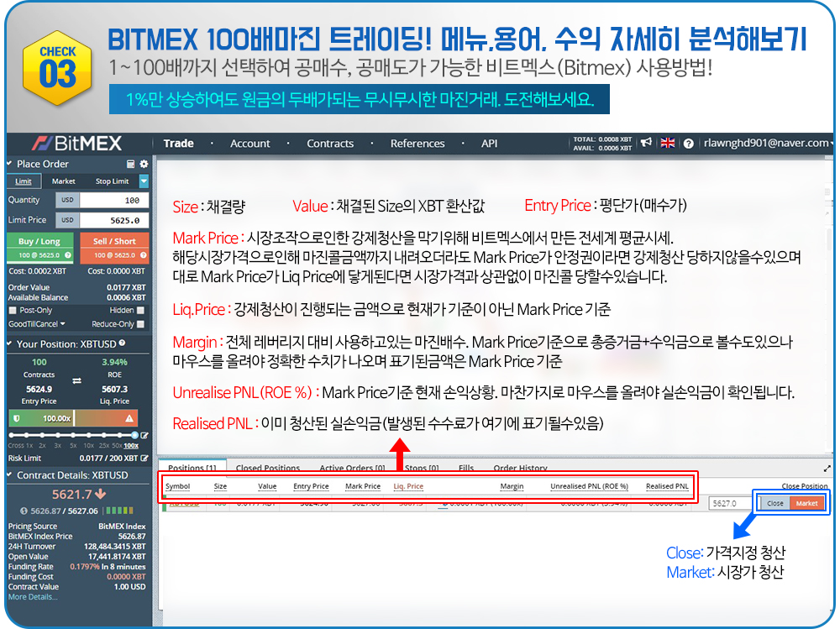Open the order calculator icon
Image resolution: width=840 pixels, height=629 pixels.
click(130, 164)
